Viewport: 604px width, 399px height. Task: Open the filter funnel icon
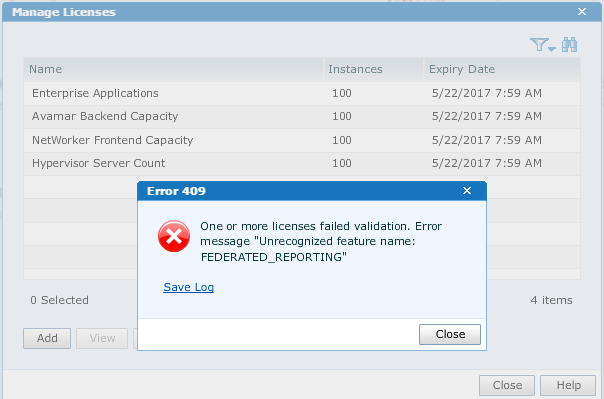(539, 45)
